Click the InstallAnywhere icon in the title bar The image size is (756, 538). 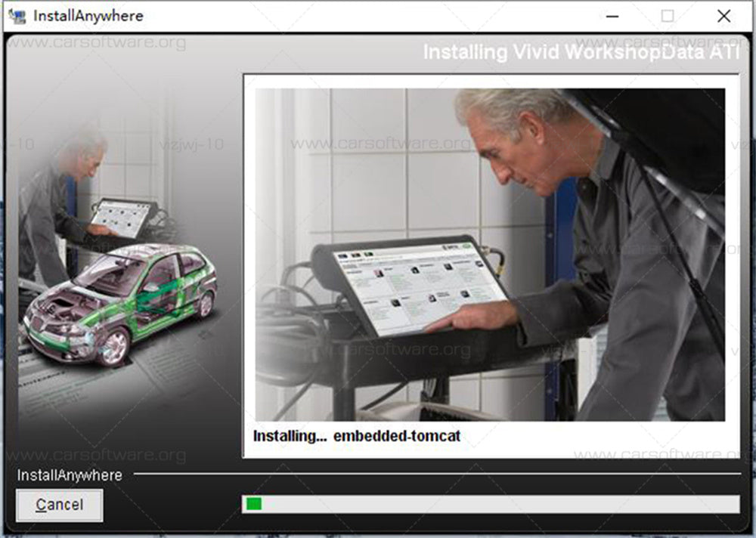[17, 16]
